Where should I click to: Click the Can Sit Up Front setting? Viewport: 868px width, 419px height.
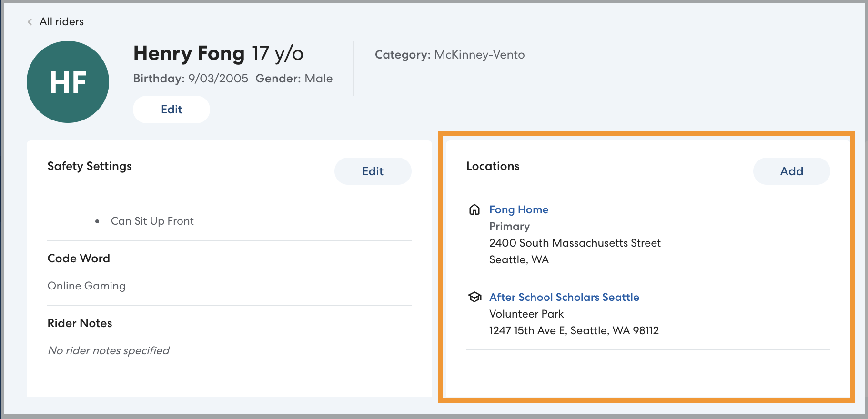152,221
